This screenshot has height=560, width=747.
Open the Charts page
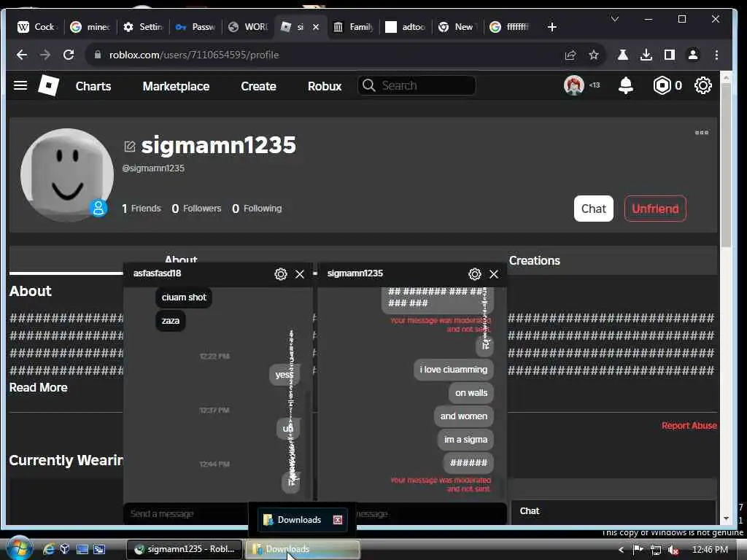(93, 86)
